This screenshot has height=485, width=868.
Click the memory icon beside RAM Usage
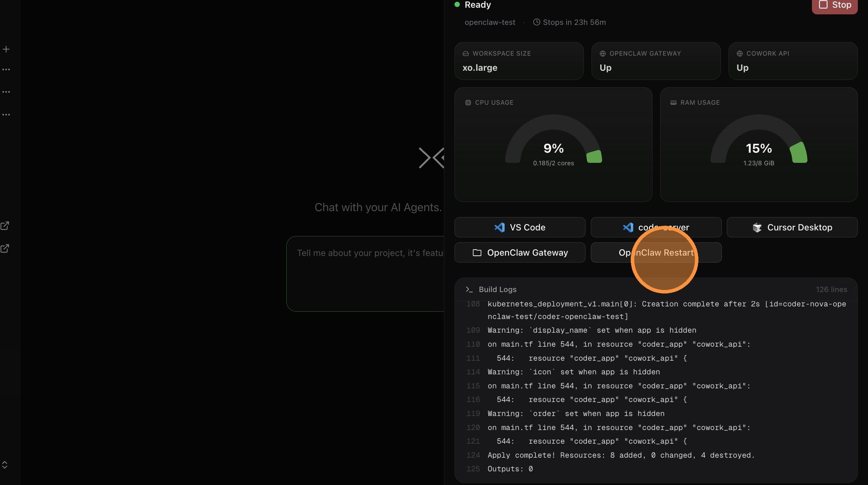click(x=673, y=103)
